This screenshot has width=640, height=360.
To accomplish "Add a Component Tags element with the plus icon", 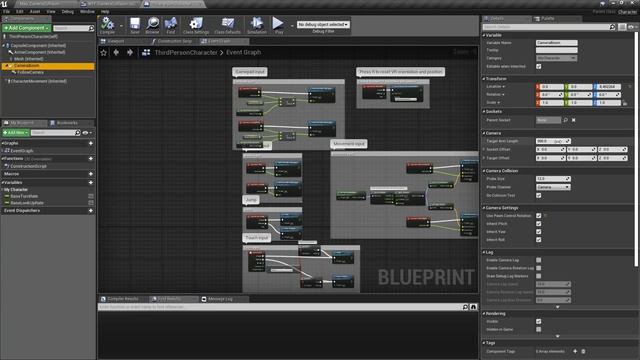I will click(x=575, y=351).
